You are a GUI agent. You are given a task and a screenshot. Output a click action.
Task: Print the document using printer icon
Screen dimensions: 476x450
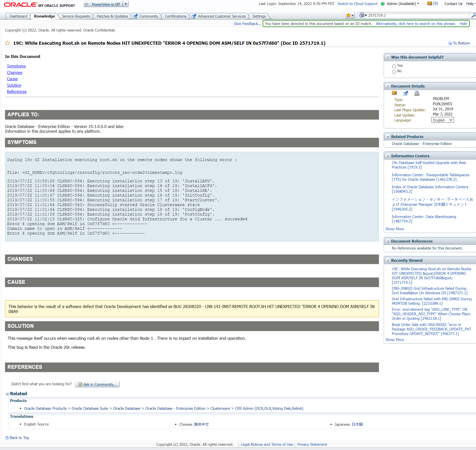point(417,93)
